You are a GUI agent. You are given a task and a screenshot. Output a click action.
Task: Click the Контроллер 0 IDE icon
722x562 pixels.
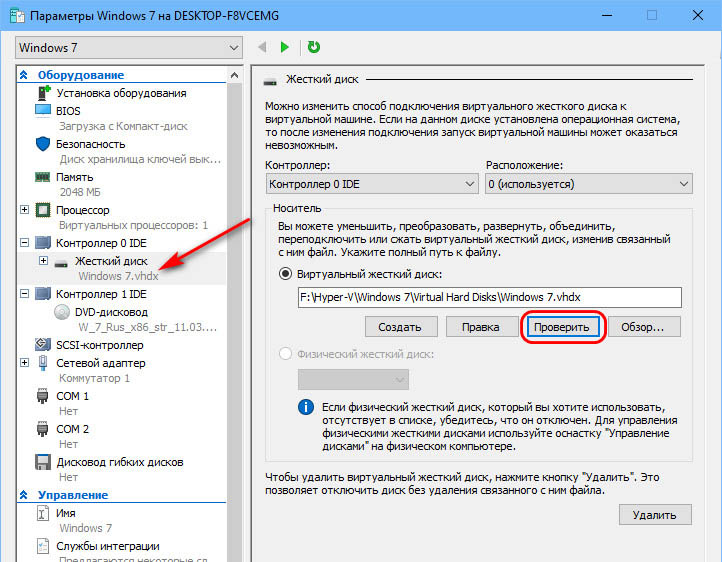(43, 243)
